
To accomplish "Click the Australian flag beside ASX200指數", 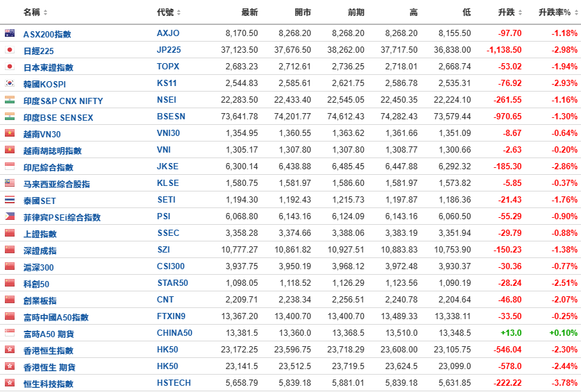I will [x=10, y=33].
